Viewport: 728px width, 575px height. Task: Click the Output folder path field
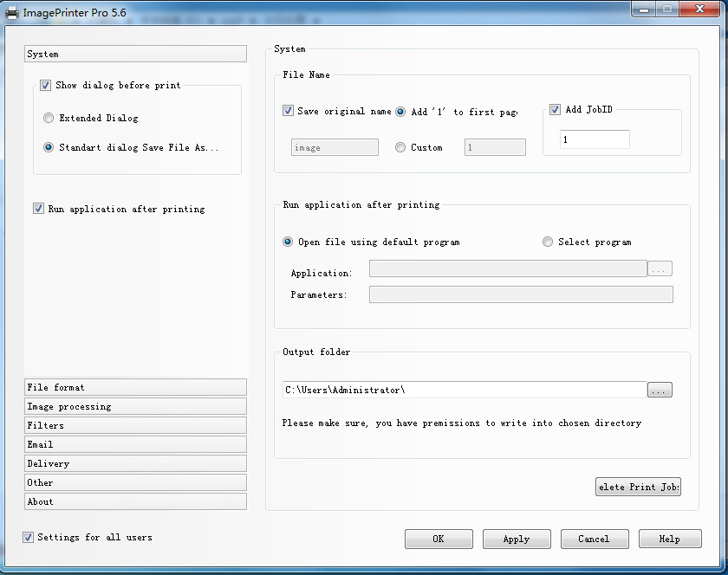465,390
